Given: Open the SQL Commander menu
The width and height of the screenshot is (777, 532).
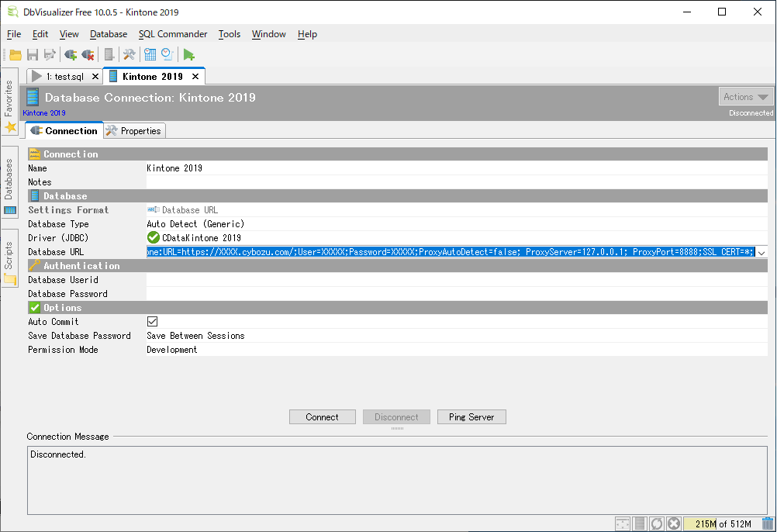Looking at the screenshot, I should pyautogui.click(x=173, y=34).
